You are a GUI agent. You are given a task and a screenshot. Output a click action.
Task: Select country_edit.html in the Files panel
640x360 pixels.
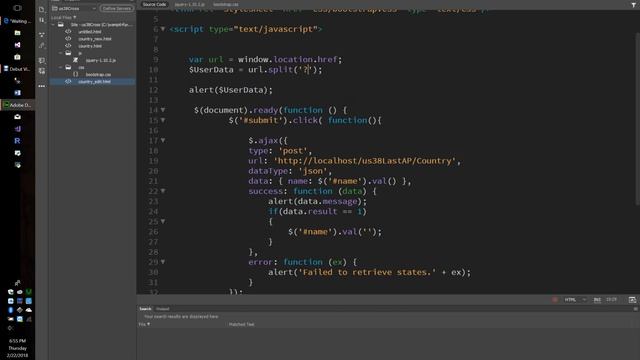tap(93, 82)
